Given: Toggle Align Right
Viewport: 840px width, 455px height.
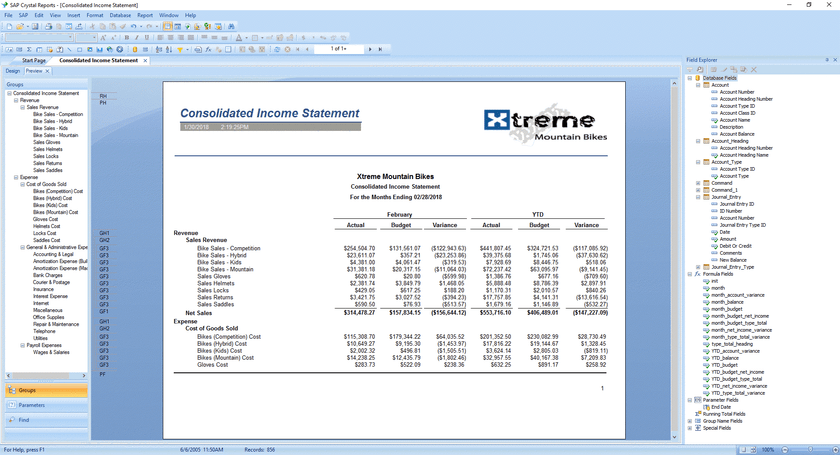Looking at the screenshot, I should point(181,38).
